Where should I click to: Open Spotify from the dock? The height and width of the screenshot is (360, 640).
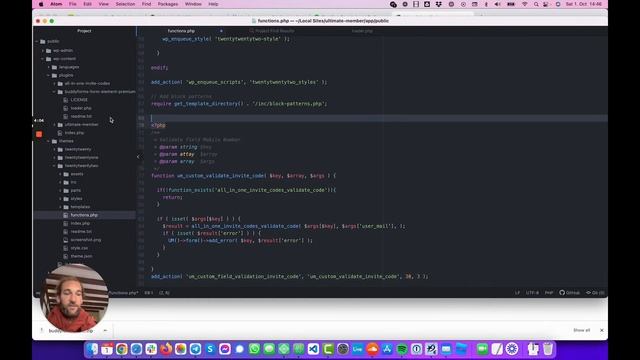[x=402, y=349]
